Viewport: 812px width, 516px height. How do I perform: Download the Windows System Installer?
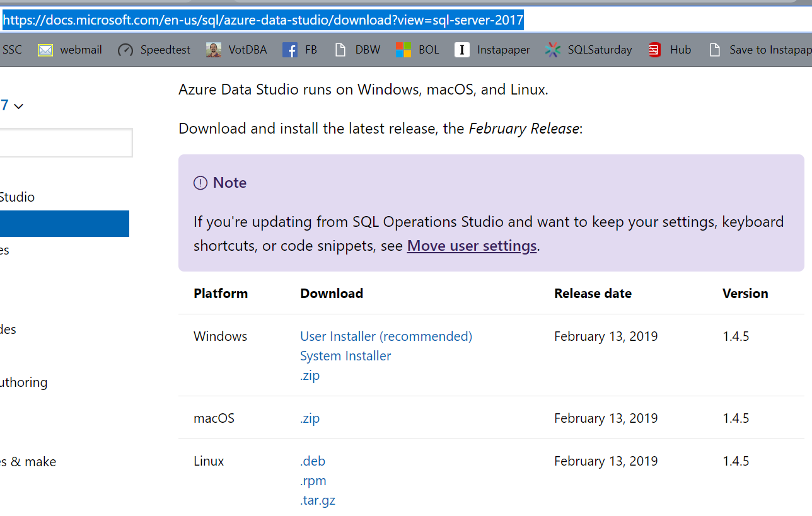345,356
